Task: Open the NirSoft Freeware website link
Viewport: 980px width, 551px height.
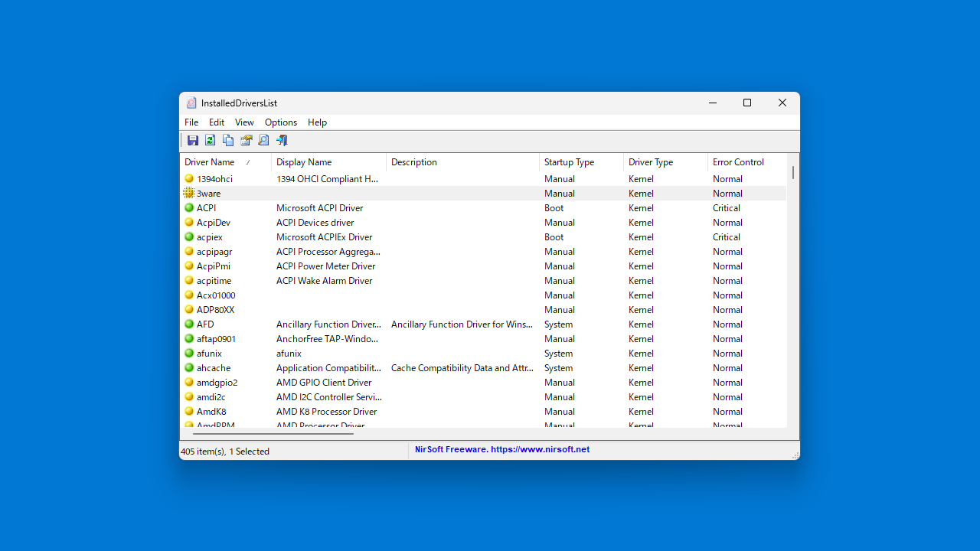Action: coord(502,449)
